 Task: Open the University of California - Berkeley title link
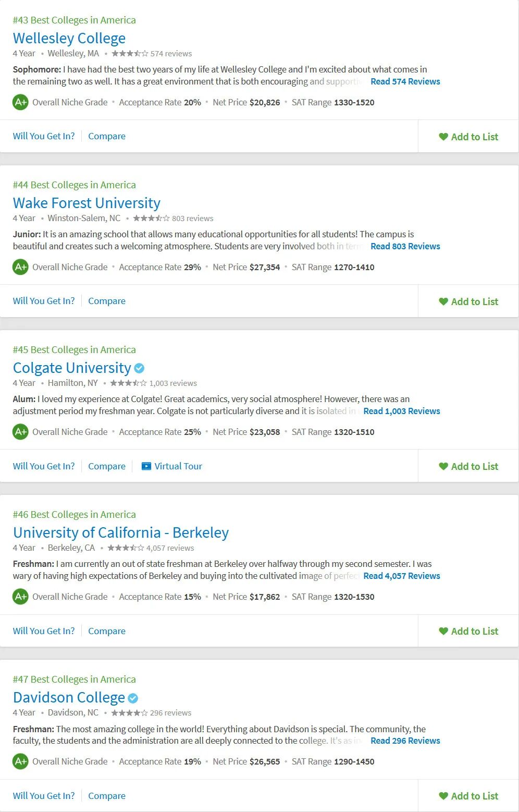click(121, 532)
